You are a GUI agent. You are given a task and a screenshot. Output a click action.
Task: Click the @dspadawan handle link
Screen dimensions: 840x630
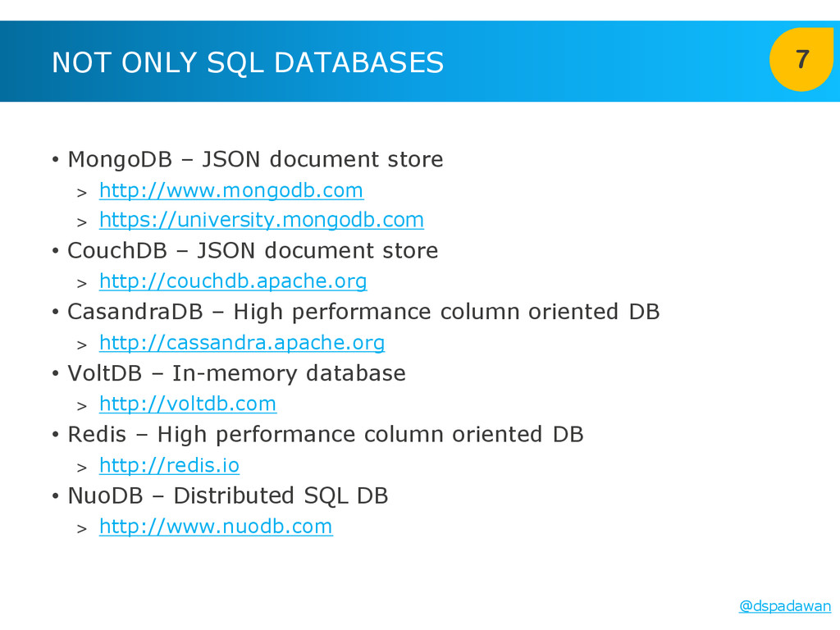tap(785, 606)
